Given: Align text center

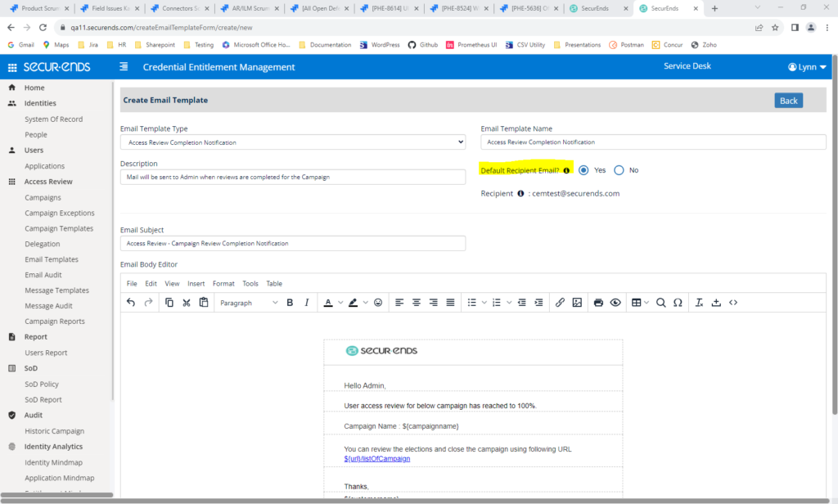Looking at the screenshot, I should coord(417,303).
